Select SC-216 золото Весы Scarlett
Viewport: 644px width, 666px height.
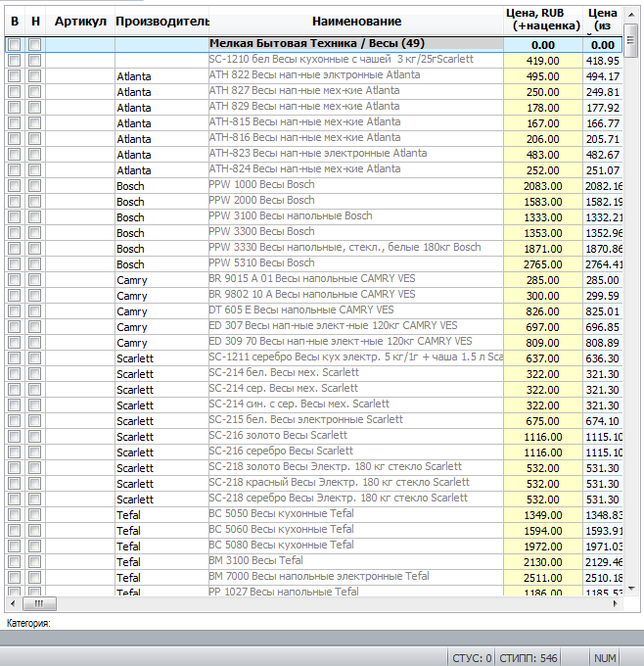[x=314, y=437]
